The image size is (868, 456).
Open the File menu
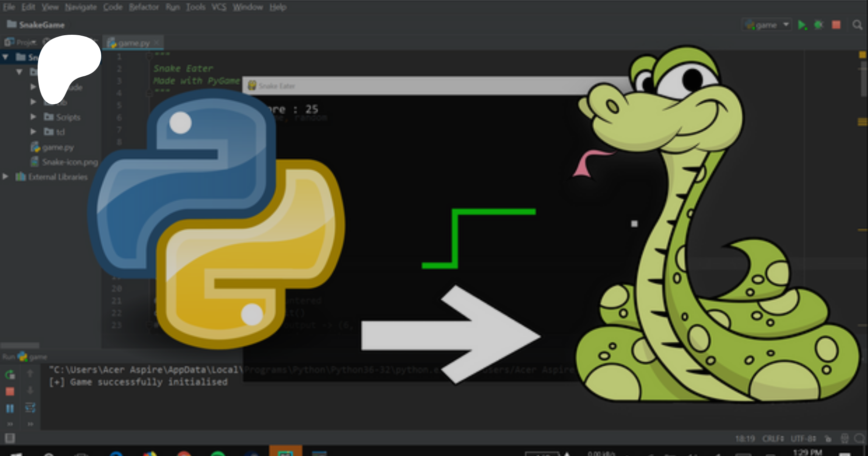(x=9, y=7)
